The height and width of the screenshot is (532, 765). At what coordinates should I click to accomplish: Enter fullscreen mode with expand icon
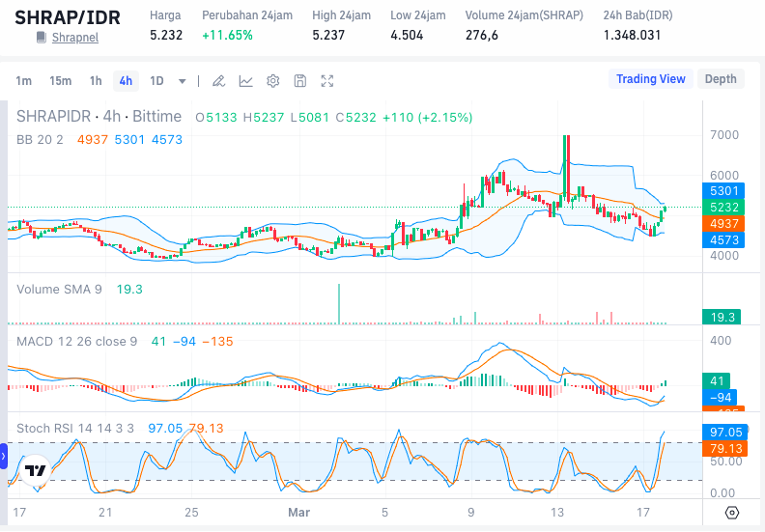pos(327,81)
